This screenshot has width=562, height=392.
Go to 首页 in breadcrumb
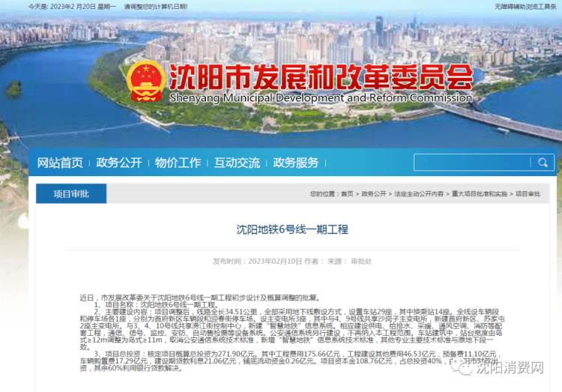tap(347, 193)
